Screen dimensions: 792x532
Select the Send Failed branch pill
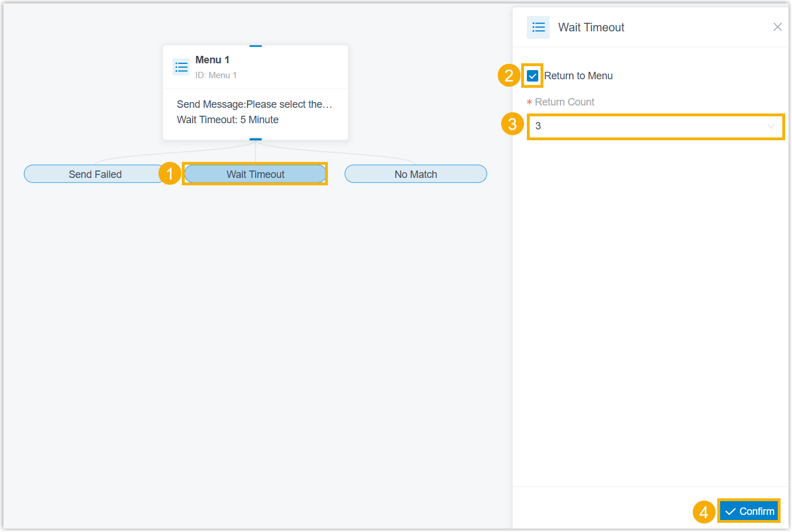coord(95,174)
